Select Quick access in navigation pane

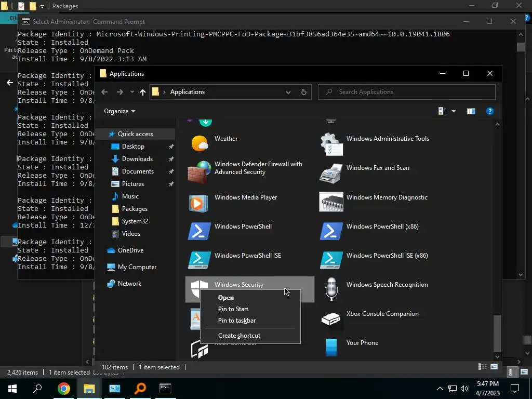point(136,134)
